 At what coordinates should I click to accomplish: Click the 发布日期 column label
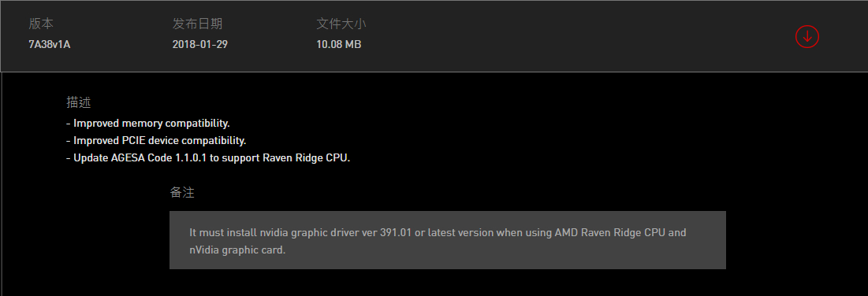tap(197, 24)
